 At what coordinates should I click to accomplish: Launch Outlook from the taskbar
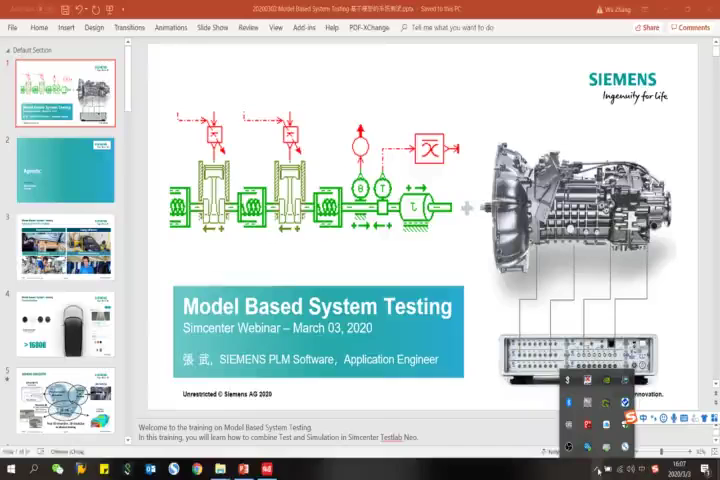click(151, 469)
